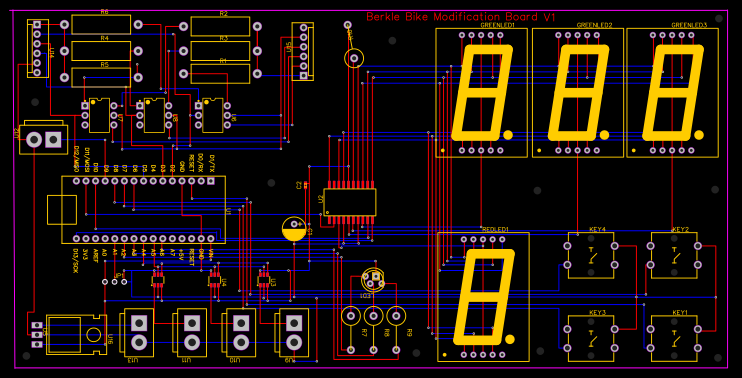The height and width of the screenshot is (378, 742).
Task: Select the U2 SOIC chip footprint
Action: 350,202
